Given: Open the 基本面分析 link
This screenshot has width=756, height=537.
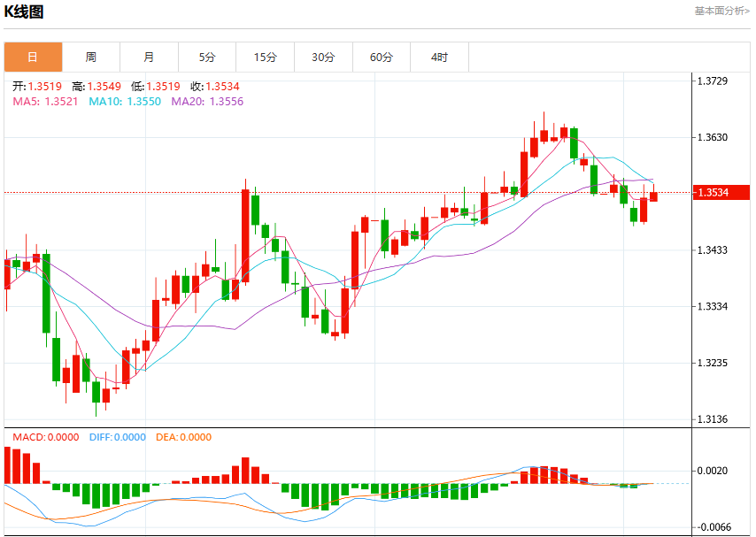Looking at the screenshot, I should pos(721,11).
